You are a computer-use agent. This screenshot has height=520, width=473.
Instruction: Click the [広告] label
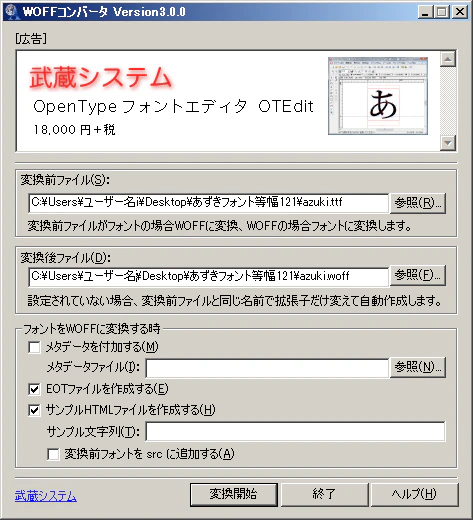coord(31,39)
